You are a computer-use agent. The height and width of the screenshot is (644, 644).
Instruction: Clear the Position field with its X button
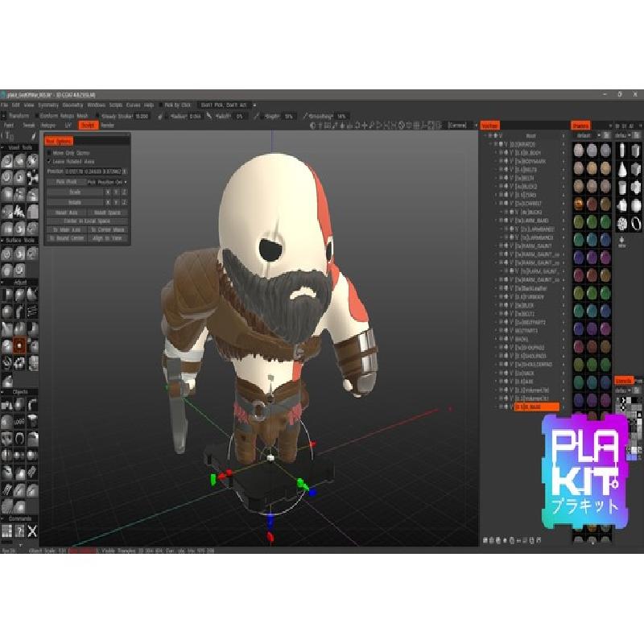click(x=125, y=171)
